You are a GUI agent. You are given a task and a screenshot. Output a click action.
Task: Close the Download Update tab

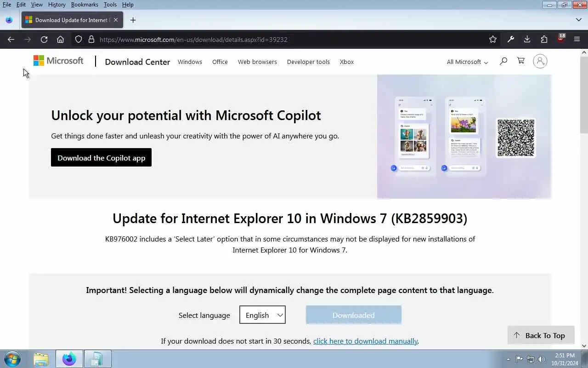(116, 20)
